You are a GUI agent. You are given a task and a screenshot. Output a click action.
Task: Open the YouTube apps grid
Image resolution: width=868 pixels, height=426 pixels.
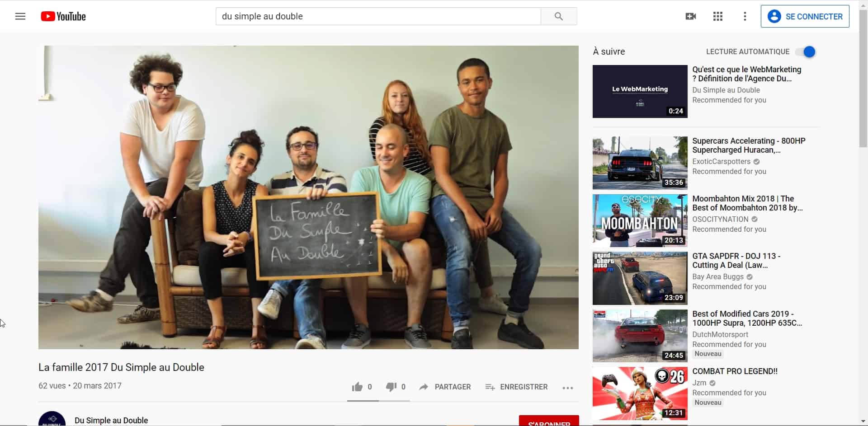click(x=718, y=17)
